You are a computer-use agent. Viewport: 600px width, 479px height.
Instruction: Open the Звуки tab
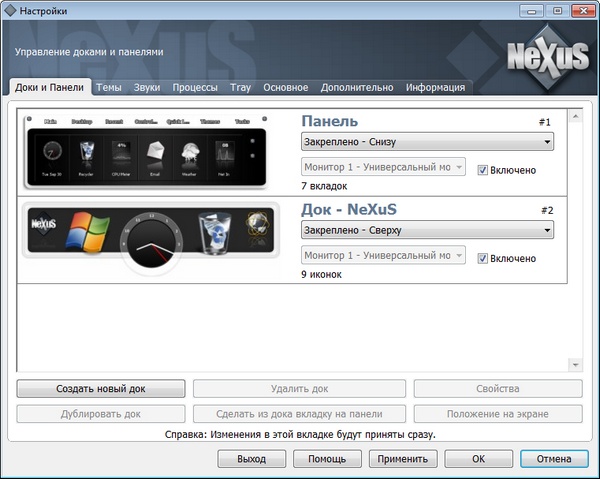pyautogui.click(x=147, y=88)
